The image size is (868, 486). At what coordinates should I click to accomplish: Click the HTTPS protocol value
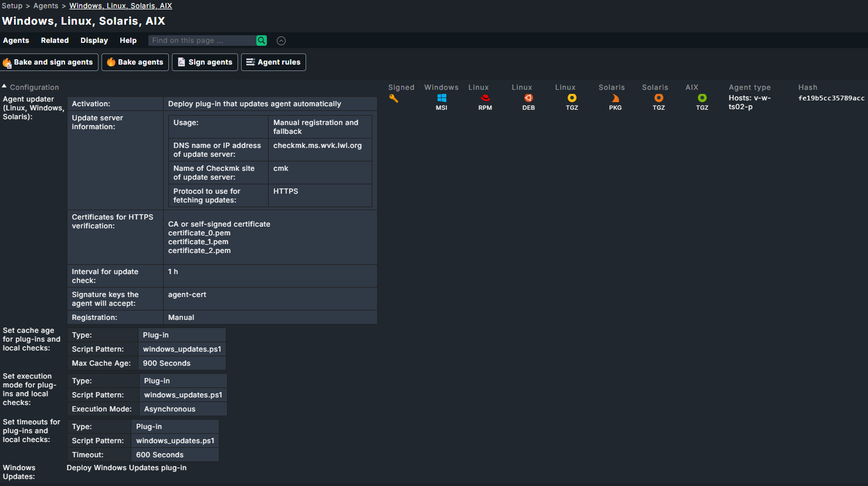(286, 191)
